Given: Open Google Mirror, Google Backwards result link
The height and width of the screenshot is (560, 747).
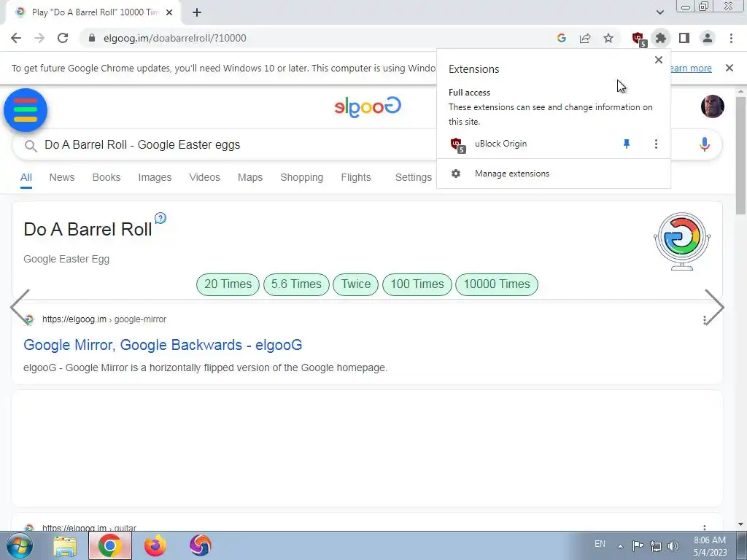Looking at the screenshot, I should click(163, 345).
